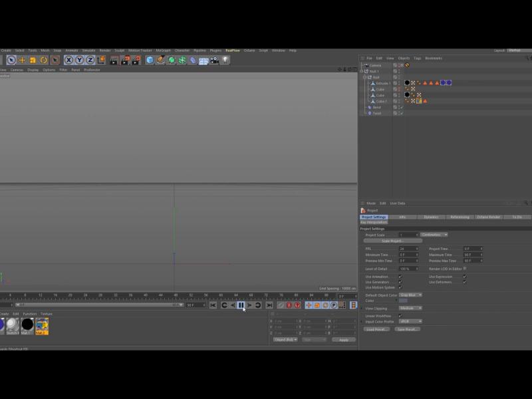Click the Scale Project button
Image resolution: width=532 pixels, height=399 pixels.
tap(392, 241)
